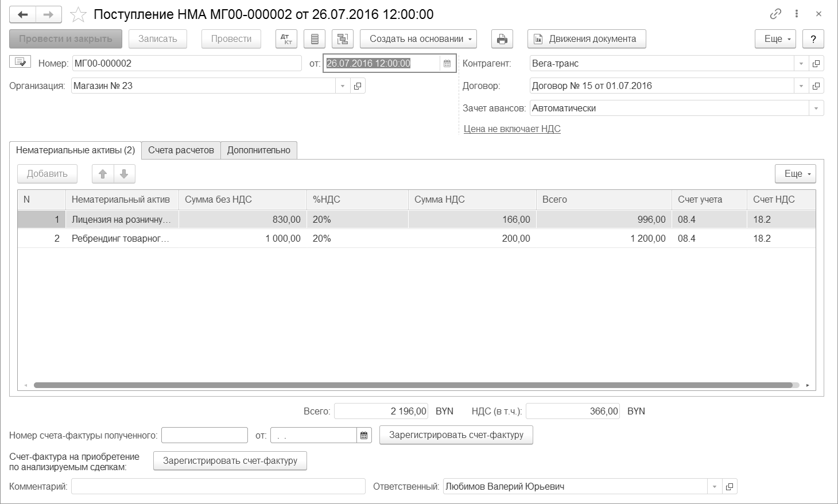Click the 996,00 total cell
Viewport: 838px width, 504px height.
pyautogui.click(x=604, y=220)
